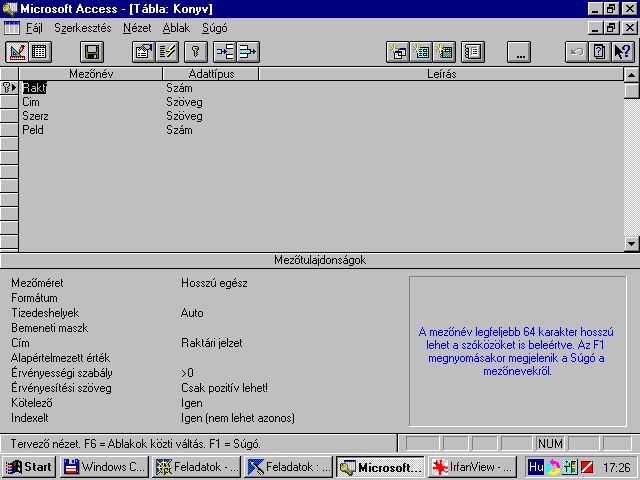Viewport: 640px width, 480px height.
Task: Switch to Datasheet view icon
Action: tap(39, 51)
